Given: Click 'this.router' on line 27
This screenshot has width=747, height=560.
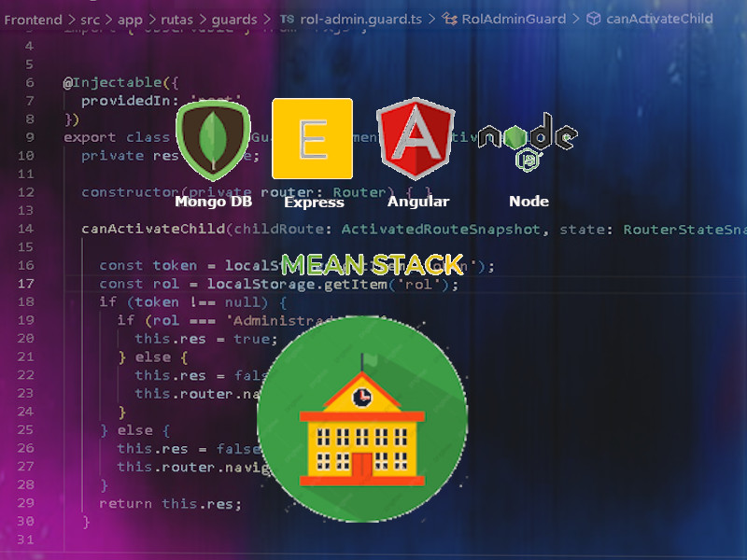Looking at the screenshot, I should point(166,468).
